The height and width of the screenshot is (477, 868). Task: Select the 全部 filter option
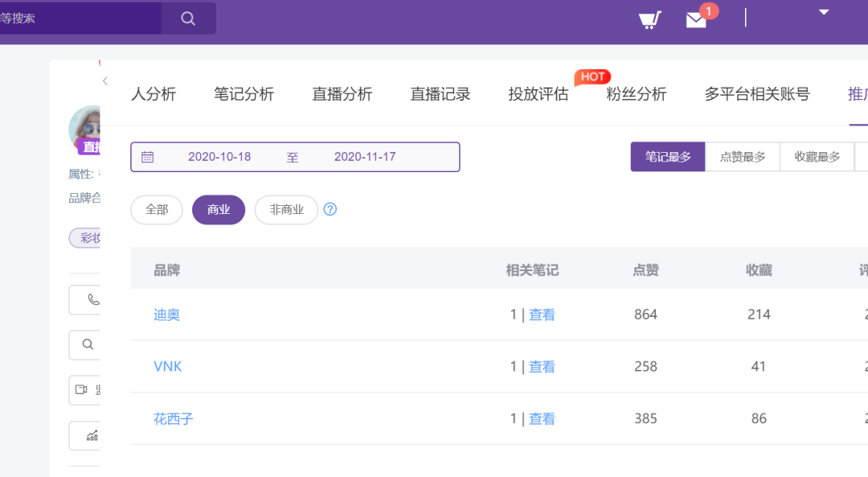(x=156, y=209)
